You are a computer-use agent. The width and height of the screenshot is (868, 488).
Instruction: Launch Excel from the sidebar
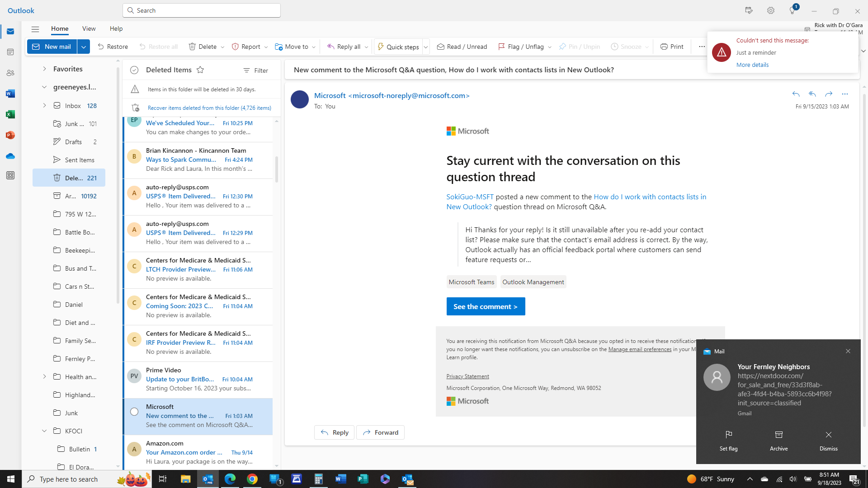point(10,114)
